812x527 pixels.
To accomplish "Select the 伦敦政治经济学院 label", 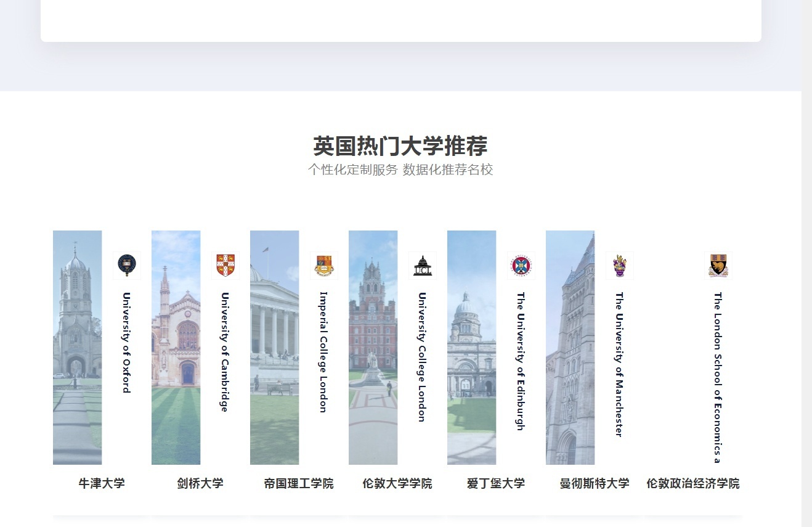I will (693, 483).
